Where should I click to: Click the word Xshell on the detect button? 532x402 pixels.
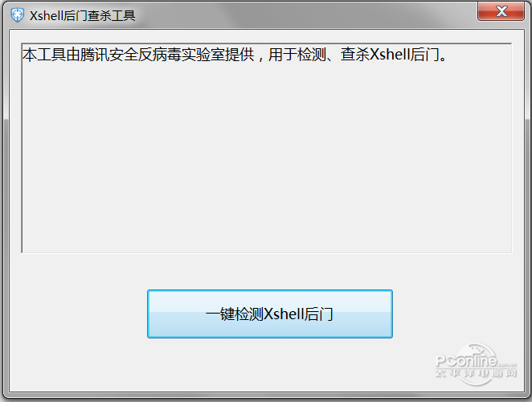tap(284, 314)
